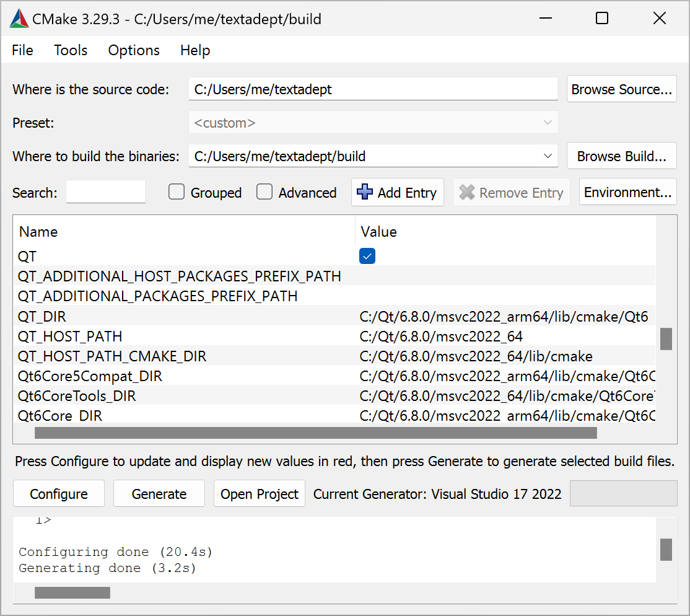
Task: Select the Qt6Core5Compat_DIR entry name
Action: (90, 376)
